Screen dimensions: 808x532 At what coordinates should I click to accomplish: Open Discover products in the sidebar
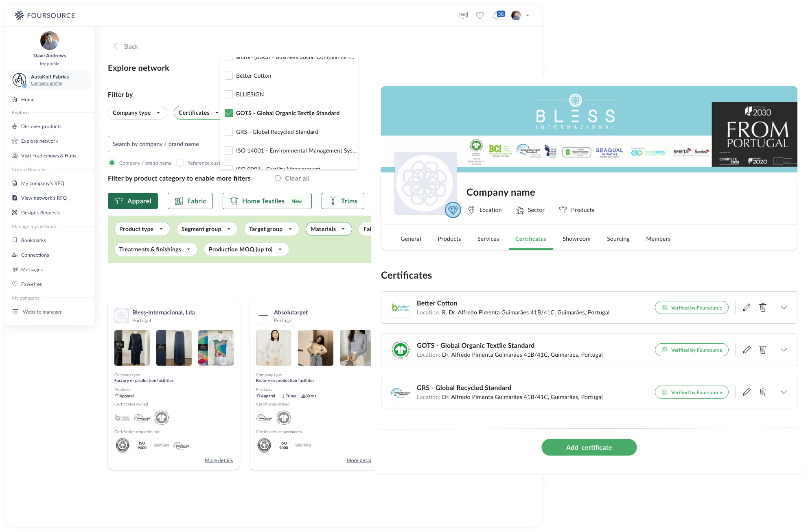41,126
